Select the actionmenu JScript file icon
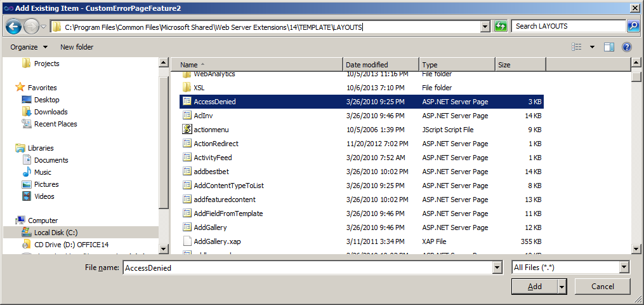644x305 pixels. pos(187,130)
